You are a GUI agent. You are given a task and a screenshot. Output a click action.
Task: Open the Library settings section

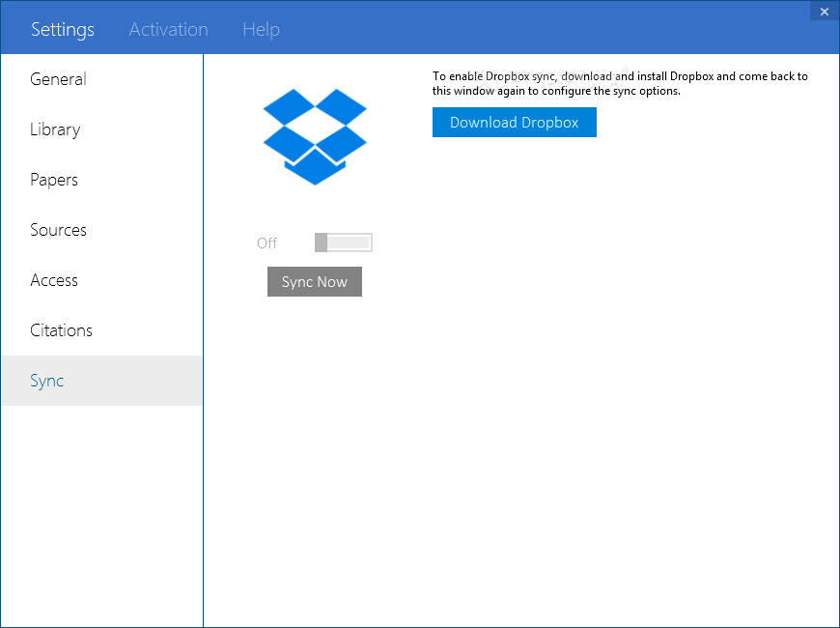point(101,129)
